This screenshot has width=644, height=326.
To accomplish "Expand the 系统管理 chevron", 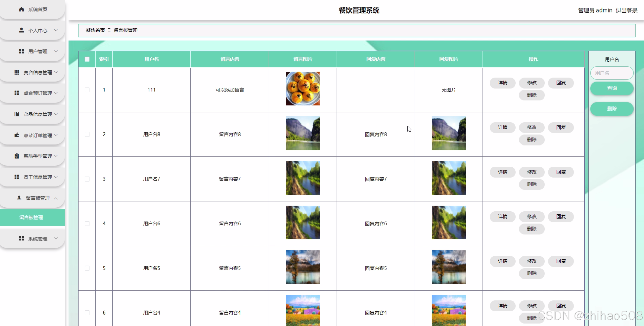I will pyautogui.click(x=56, y=238).
